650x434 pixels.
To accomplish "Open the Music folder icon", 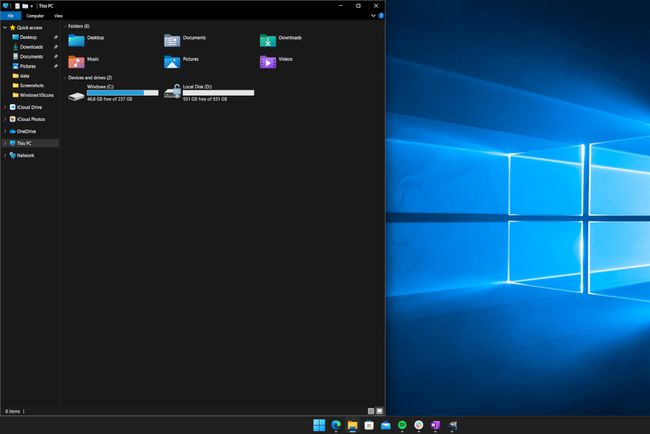I will pos(76,62).
